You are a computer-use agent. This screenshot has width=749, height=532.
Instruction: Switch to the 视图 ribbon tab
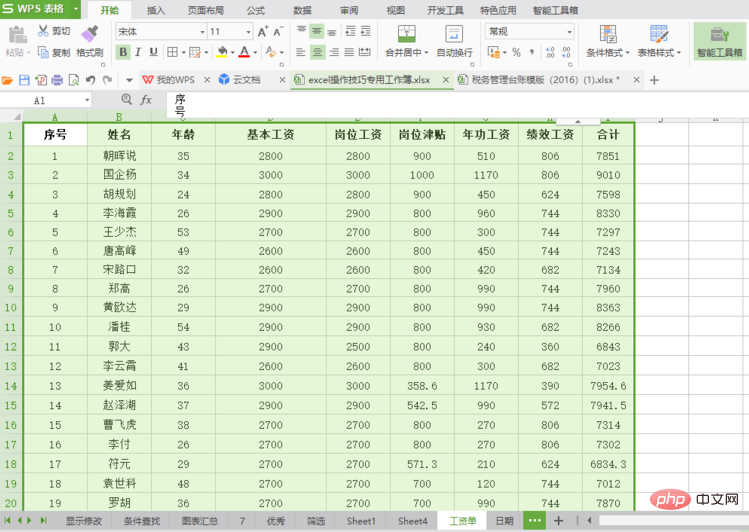[x=396, y=10]
